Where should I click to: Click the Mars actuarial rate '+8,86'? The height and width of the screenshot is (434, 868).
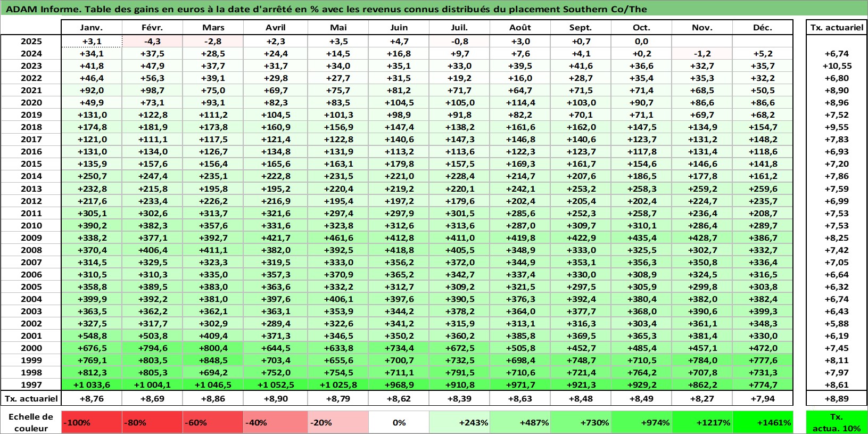point(213,398)
